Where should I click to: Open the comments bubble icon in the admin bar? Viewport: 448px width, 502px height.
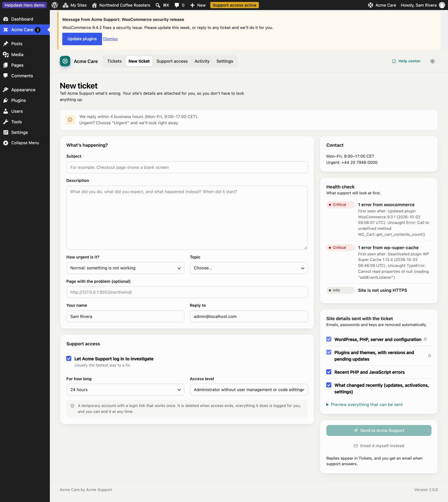coord(177,5)
